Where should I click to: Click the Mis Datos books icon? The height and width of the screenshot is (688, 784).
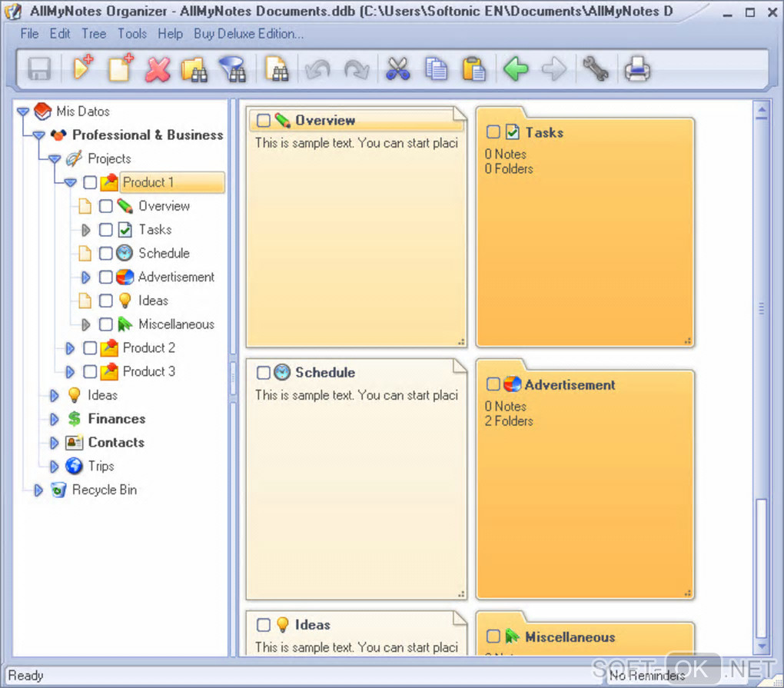(42, 111)
